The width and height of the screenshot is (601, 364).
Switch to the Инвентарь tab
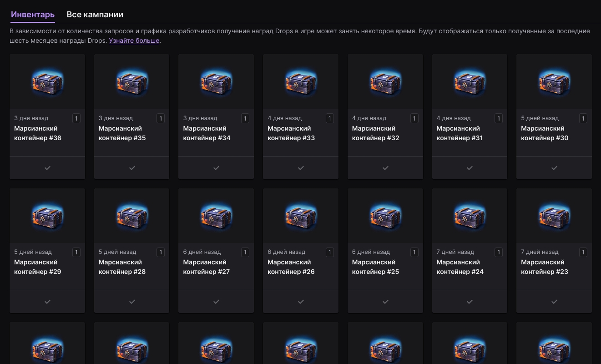point(33,15)
